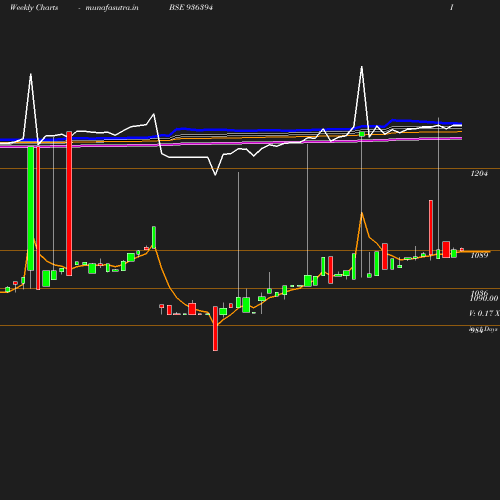Click the "V: 0.17 X" volume label

[484, 313]
